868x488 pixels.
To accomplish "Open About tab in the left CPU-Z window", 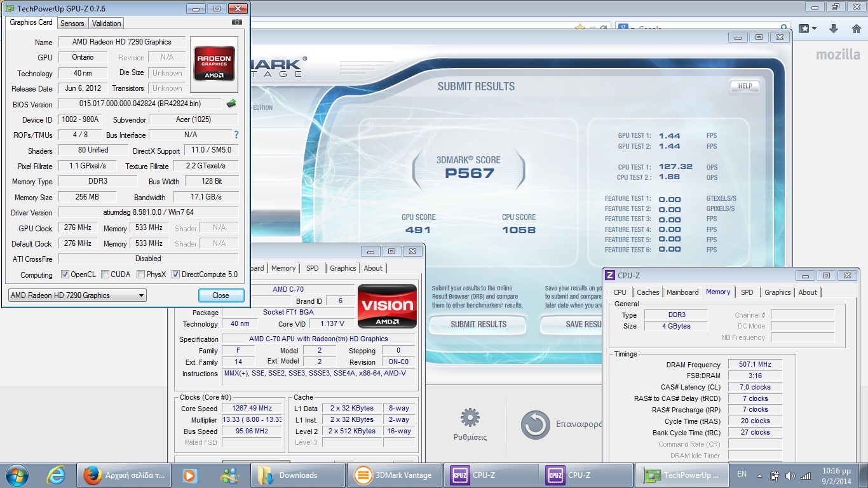I will tap(373, 268).
